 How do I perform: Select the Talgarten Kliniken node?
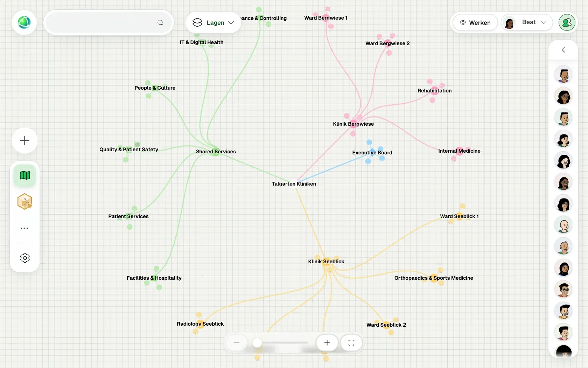(x=294, y=184)
